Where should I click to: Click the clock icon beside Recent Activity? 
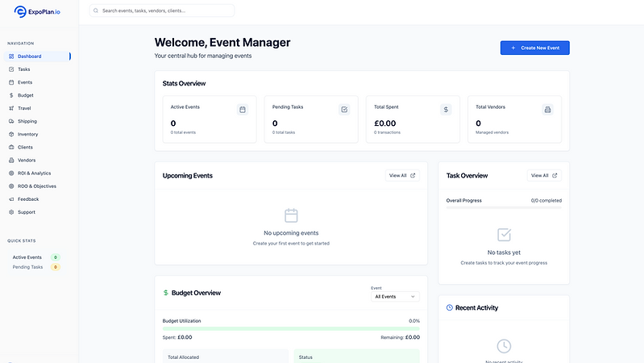point(450,307)
